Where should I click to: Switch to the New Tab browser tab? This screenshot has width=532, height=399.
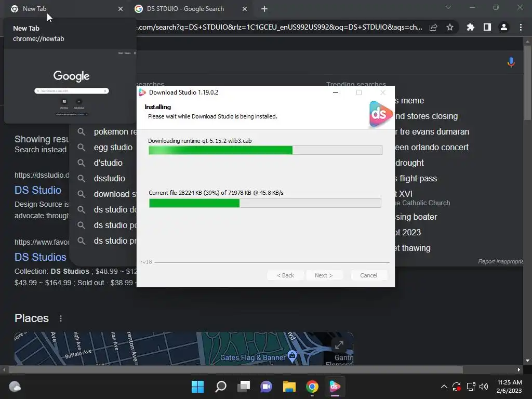[x=66, y=9]
